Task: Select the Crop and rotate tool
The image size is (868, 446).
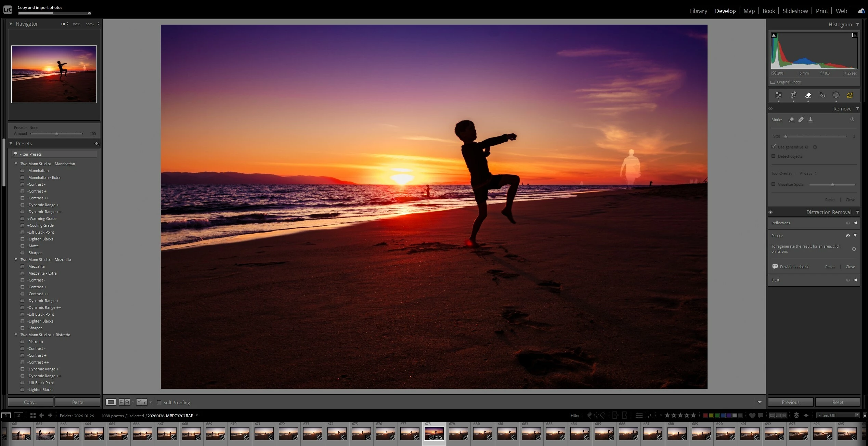Action: (x=793, y=95)
